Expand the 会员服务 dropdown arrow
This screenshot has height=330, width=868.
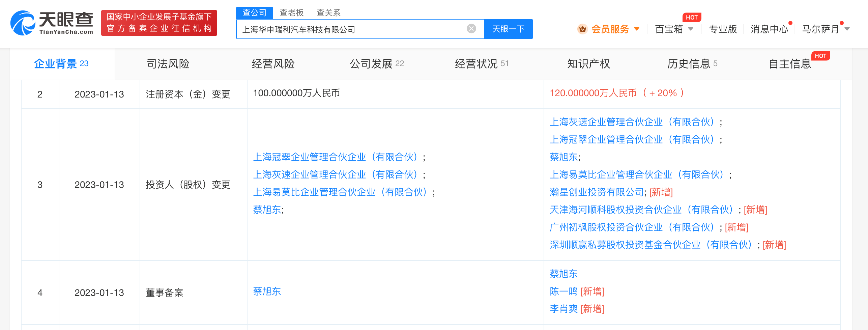pyautogui.click(x=637, y=29)
